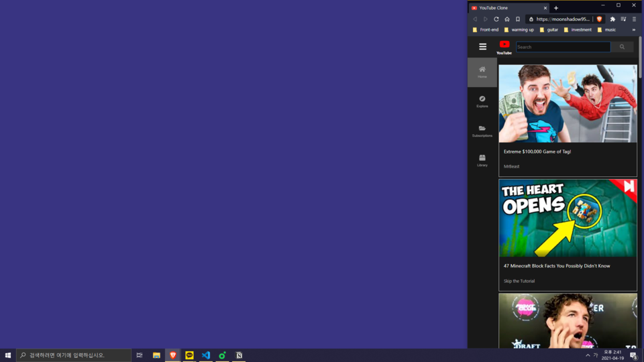The height and width of the screenshot is (362, 644).
Task: Open Visual Studio Code from the taskbar
Action: (206, 355)
